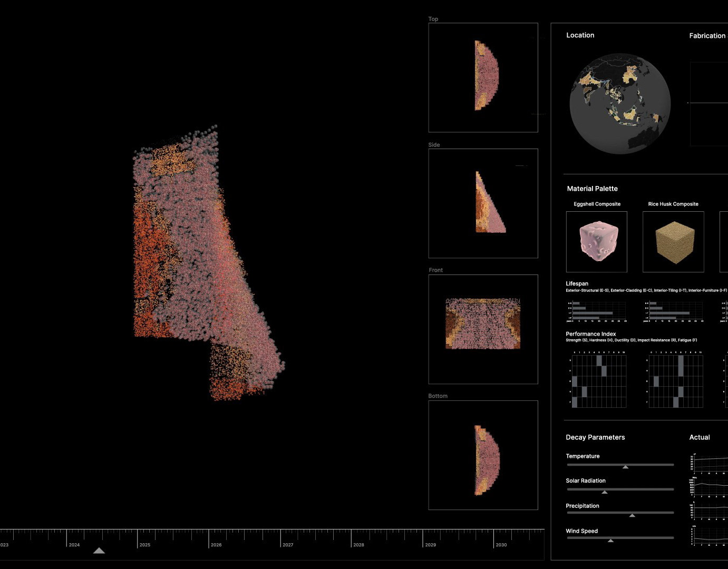This screenshot has height=569, width=728.
Task: Click the Rice Husk Composite material cube thumbnail
Action: click(673, 242)
